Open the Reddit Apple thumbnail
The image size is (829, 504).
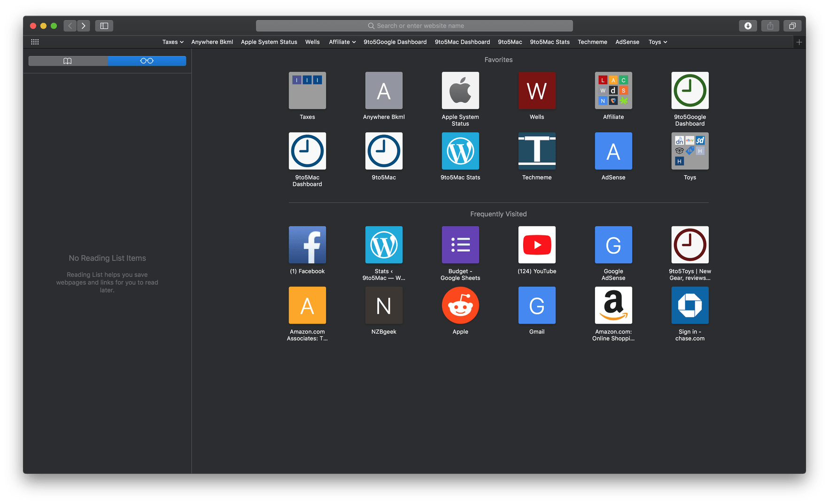pos(460,305)
